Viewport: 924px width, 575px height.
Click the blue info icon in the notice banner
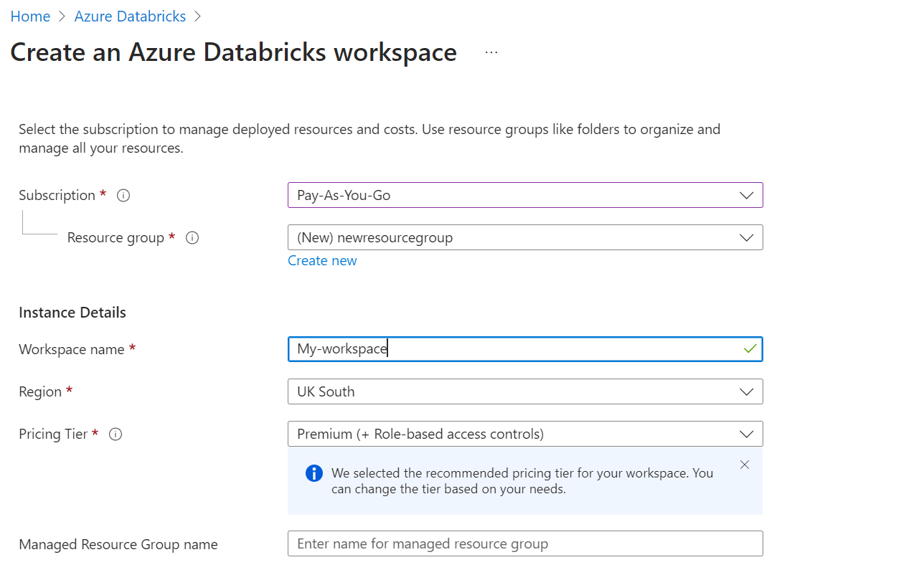(x=313, y=473)
